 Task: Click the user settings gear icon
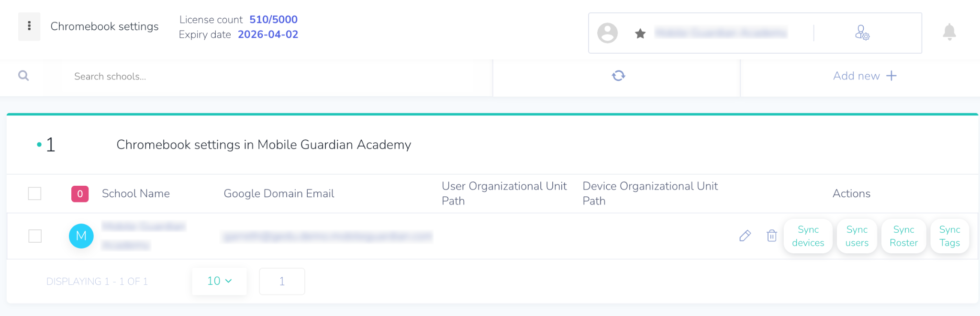[862, 33]
